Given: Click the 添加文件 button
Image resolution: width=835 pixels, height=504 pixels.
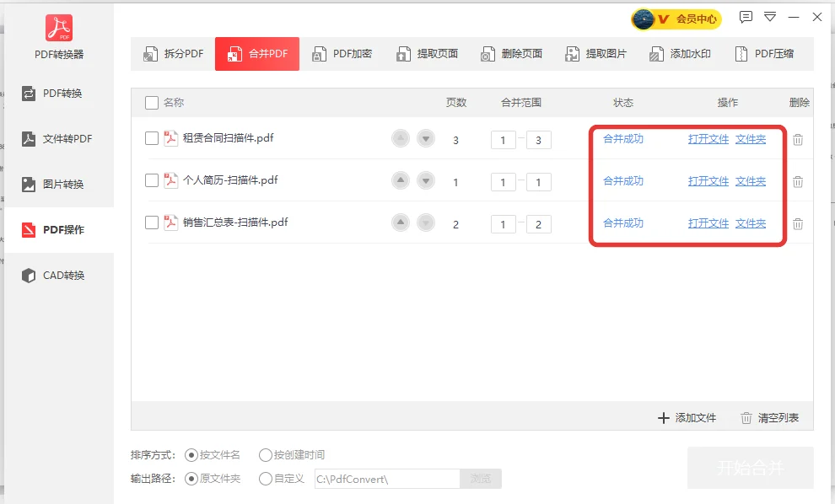Looking at the screenshot, I should 687,418.
